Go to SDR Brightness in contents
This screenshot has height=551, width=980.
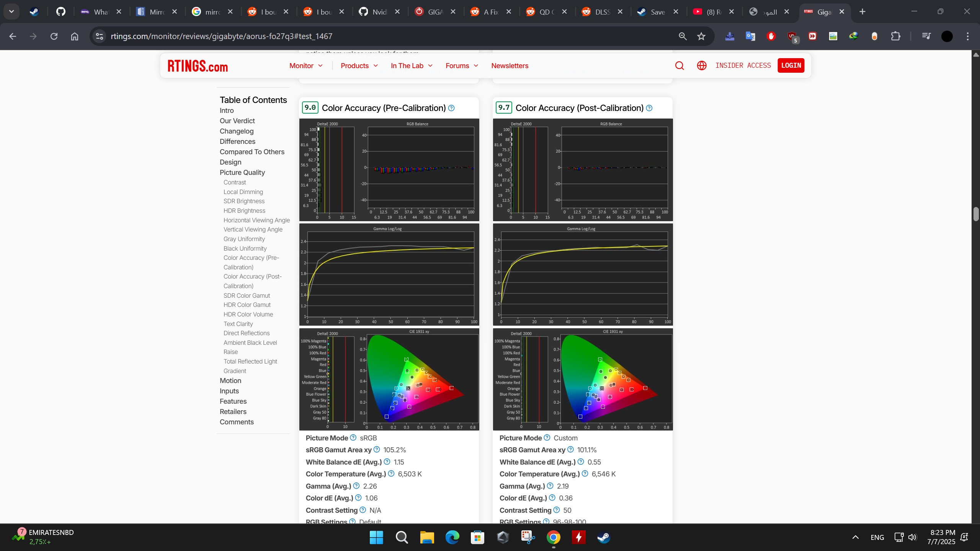point(244,201)
